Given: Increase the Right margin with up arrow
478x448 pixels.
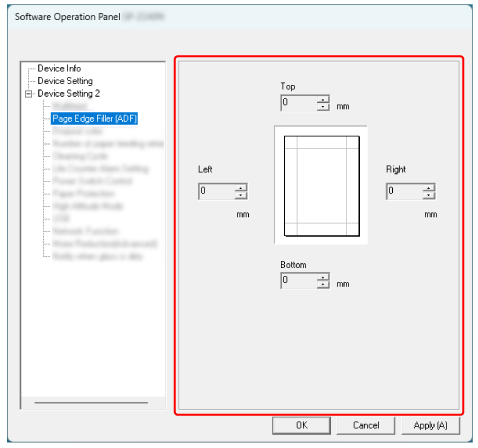Looking at the screenshot, I should 429,188.
